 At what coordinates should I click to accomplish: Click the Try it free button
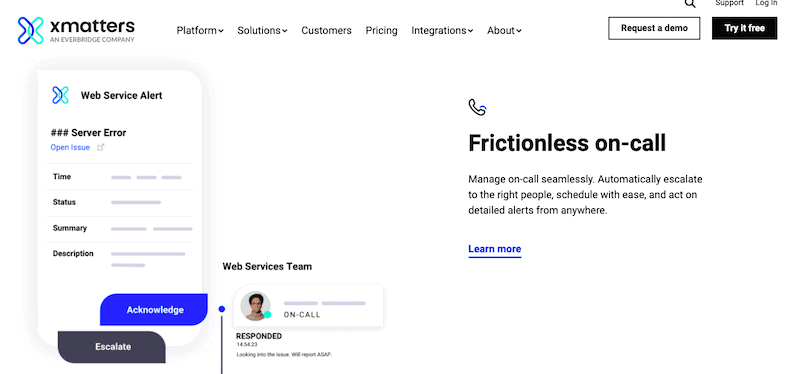point(744,28)
